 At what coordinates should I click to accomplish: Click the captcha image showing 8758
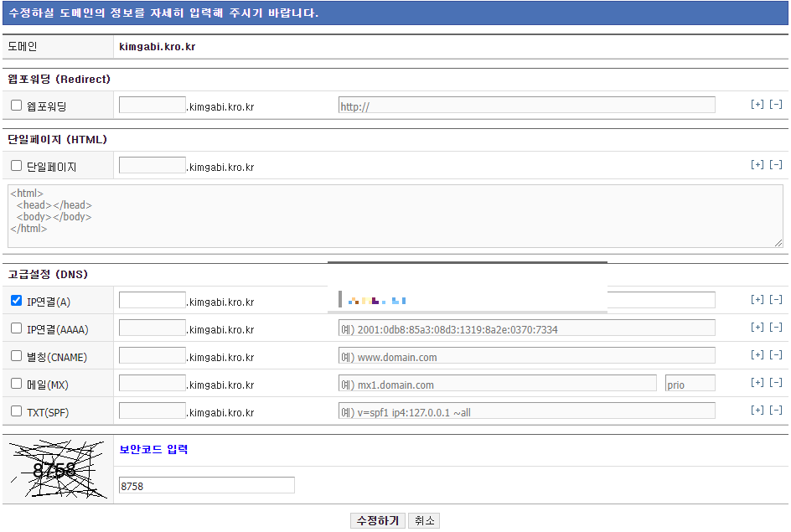[59, 469]
